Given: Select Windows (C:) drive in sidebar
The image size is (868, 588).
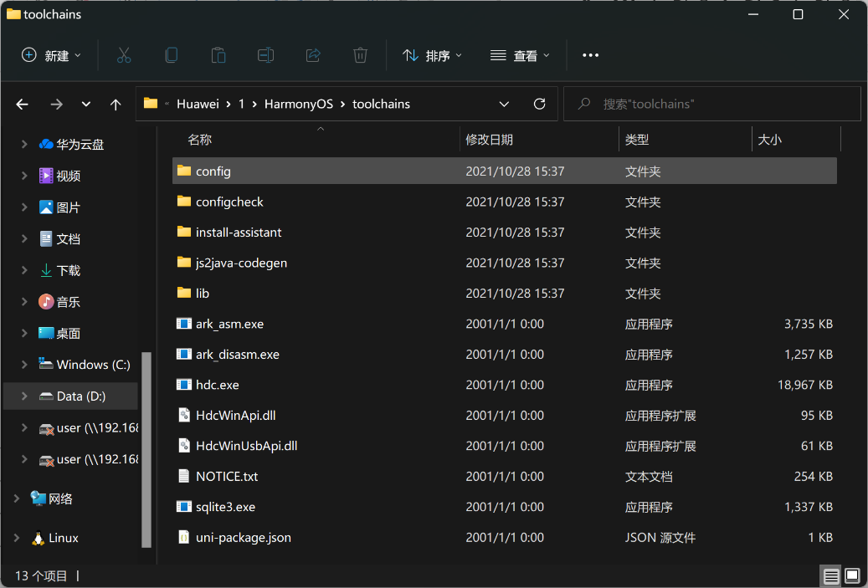Looking at the screenshot, I should click(x=85, y=365).
